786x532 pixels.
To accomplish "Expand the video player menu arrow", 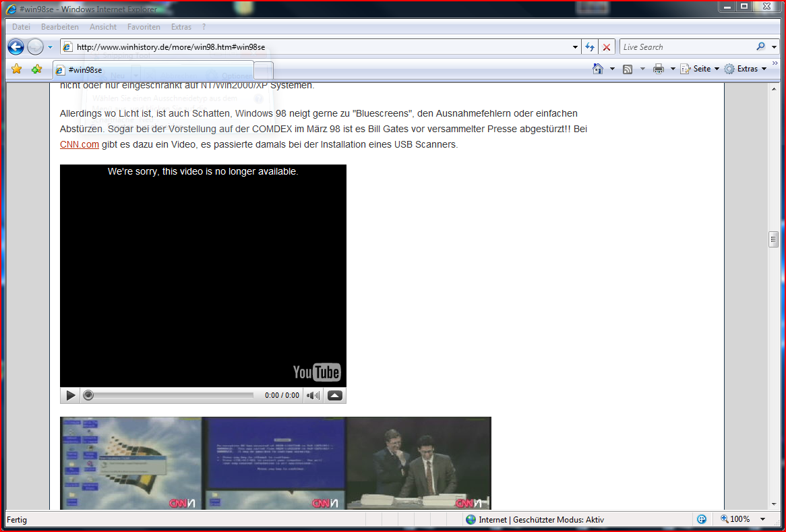I will (335, 395).
